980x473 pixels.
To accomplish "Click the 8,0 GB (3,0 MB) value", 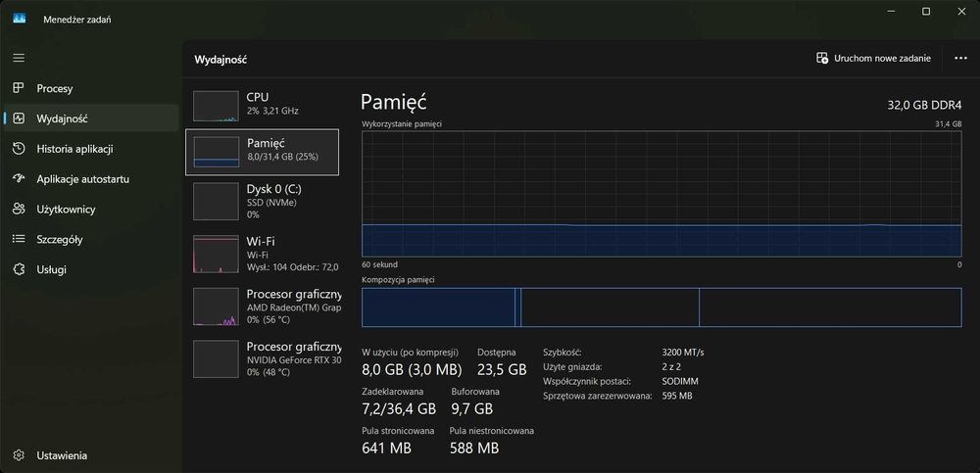I will coord(412,369).
